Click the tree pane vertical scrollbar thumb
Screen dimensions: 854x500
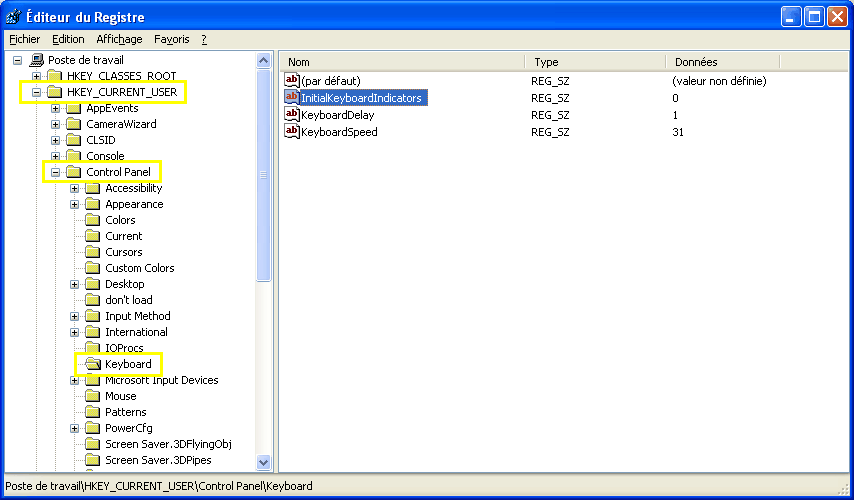264,175
